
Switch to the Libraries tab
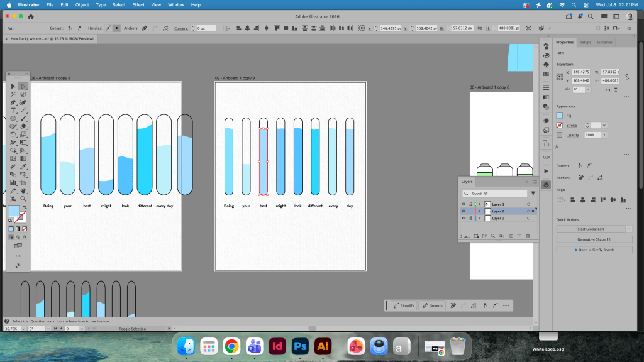click(x=604, y=42)
